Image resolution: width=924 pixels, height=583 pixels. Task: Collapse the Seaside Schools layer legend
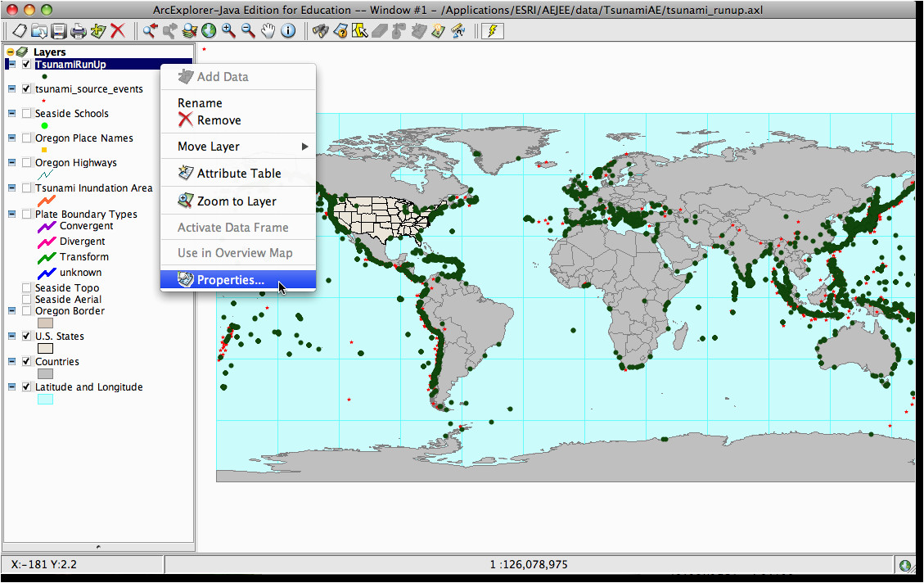pos(11,113)
